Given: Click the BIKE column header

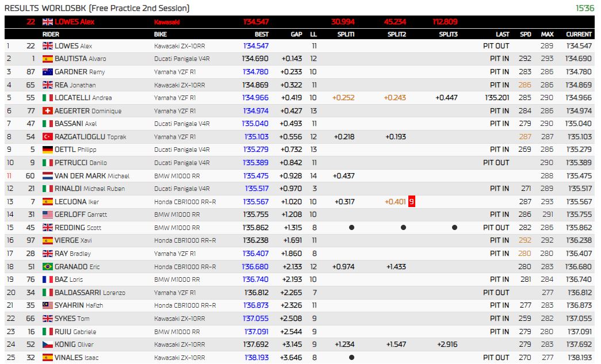Looking at the screenshot, I should coord(160,35).
